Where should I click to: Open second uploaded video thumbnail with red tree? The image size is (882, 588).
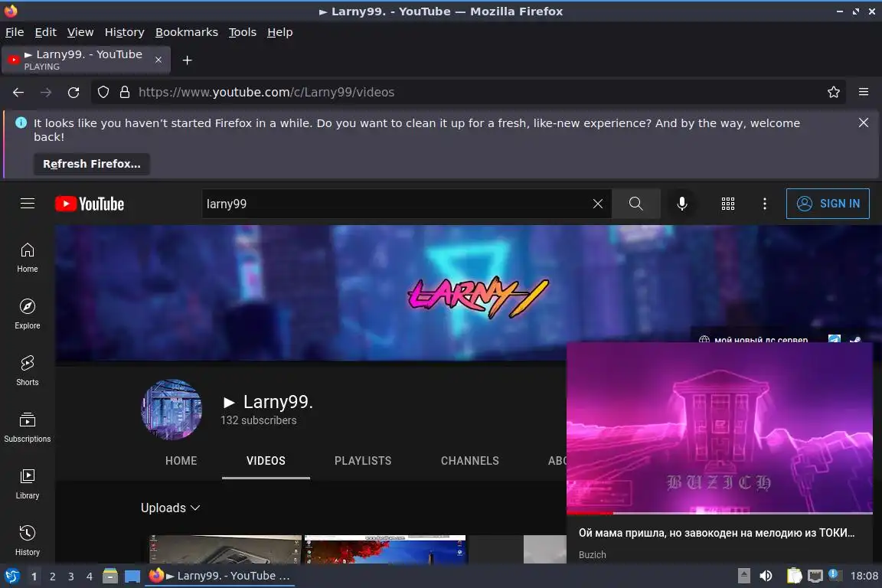(x=385, y=549)
